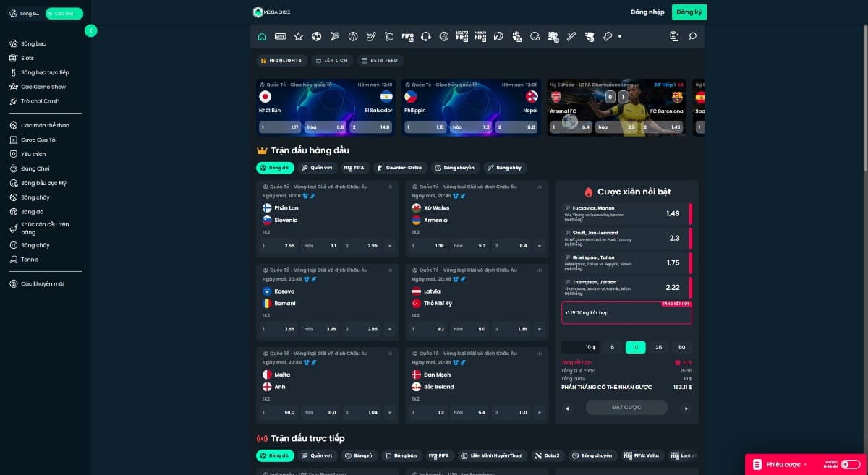Expand markets for Latvia vs Thổ Nhĩ Kỳ
This screenshot has width=868, height=475.
540,329
